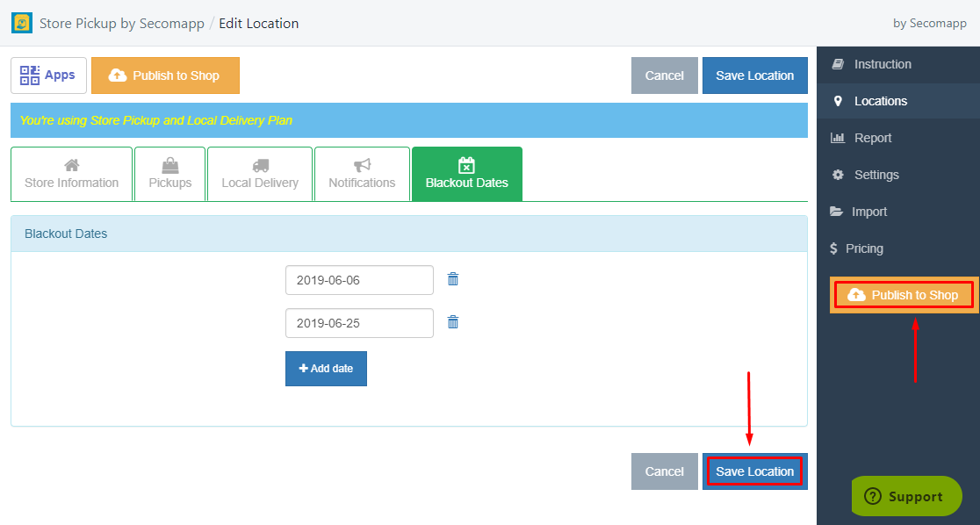Open the Apps grid button
The height and width of the screenshot is (525, 980).
point(49,76)
